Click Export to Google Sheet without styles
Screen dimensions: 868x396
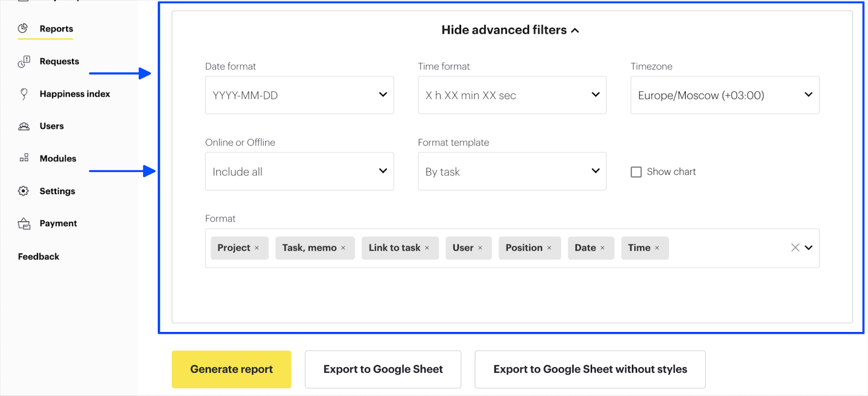[590, 369]
